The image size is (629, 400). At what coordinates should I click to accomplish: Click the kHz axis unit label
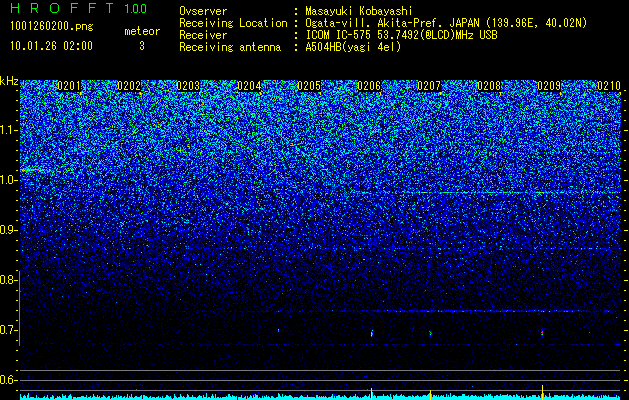[x=9, y=81]
